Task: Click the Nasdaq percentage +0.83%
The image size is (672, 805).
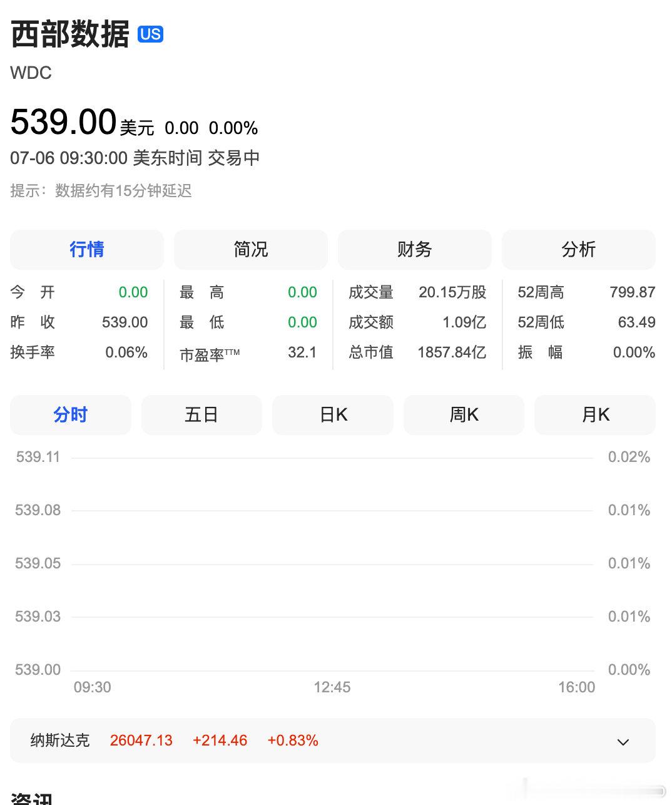Action: (293, 741)
